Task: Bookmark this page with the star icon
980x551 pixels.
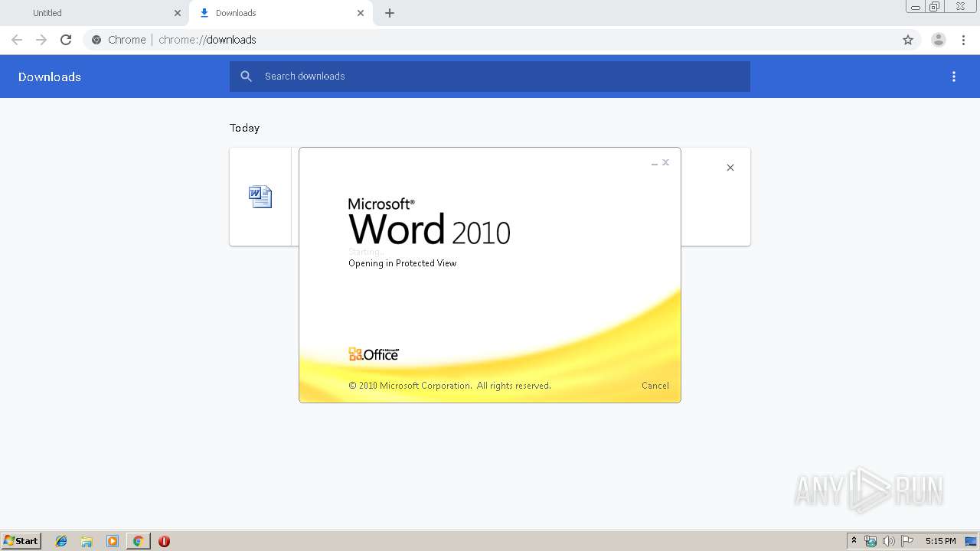Action: [x=908, y=40]
